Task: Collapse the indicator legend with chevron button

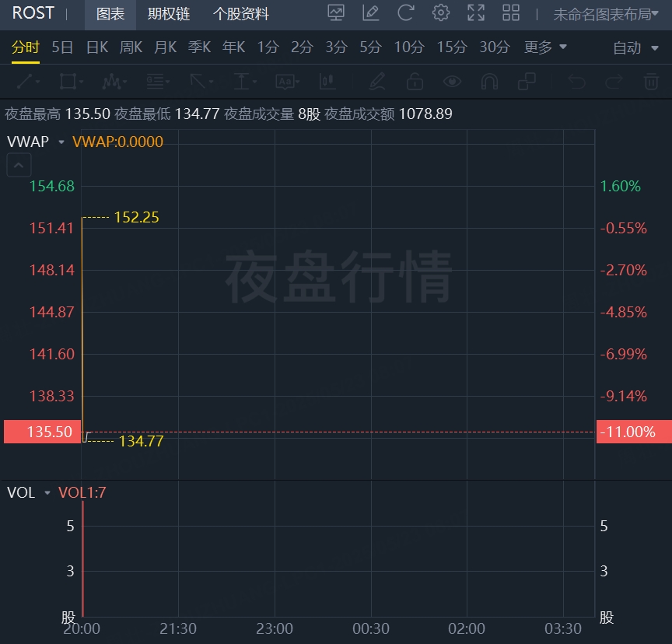Action: pyautogui.click(x=19, y=165)
